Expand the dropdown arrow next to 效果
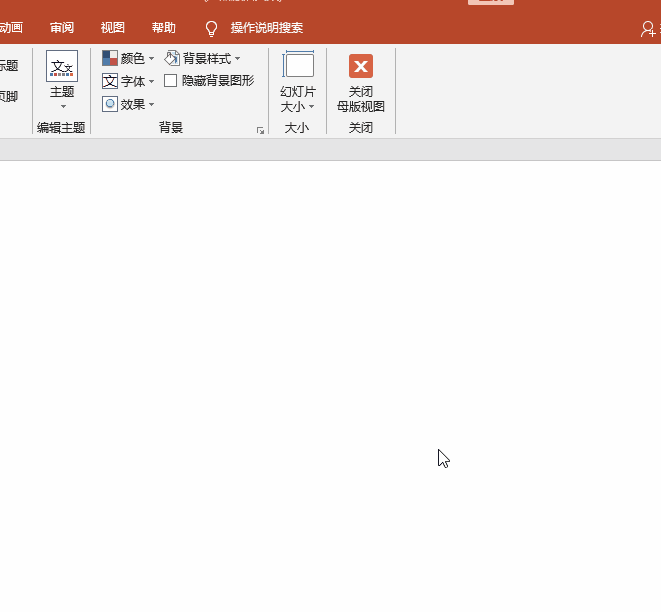The image size is (661, 612). pos(152,105)
